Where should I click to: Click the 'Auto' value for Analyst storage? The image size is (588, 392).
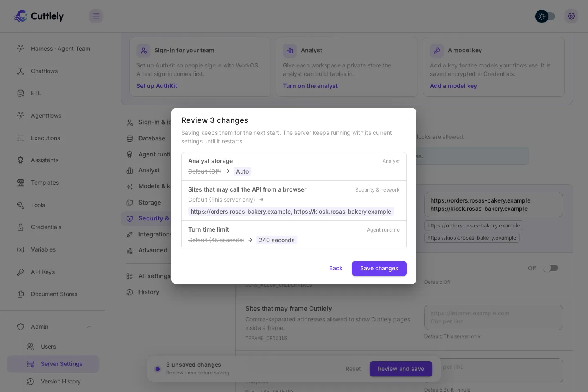[242, 171]
